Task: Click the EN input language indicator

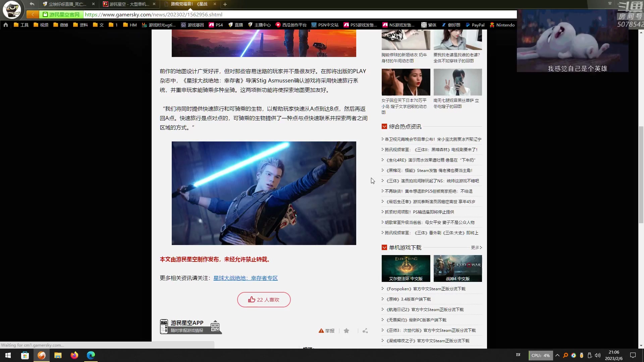Action: click(518, 355)
